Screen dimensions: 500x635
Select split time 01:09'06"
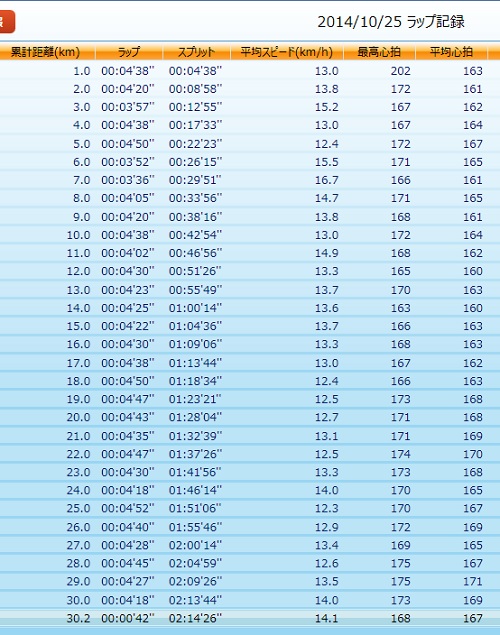(x=195, y=344)
